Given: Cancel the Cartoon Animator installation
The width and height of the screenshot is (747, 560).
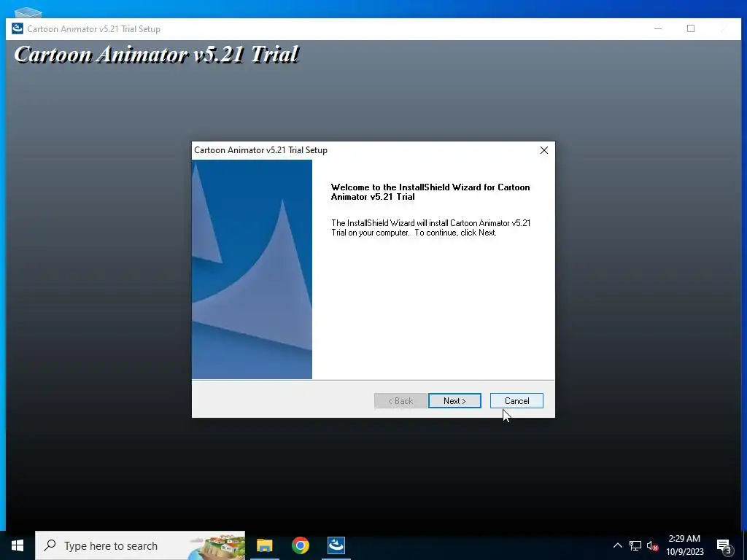Looking at the screenshot, I should (516, 401).
